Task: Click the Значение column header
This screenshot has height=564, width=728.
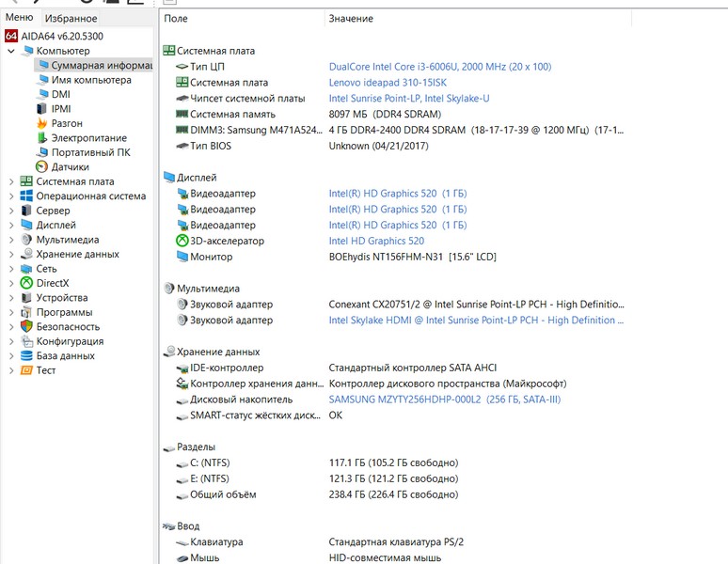Action: [350, 19]
